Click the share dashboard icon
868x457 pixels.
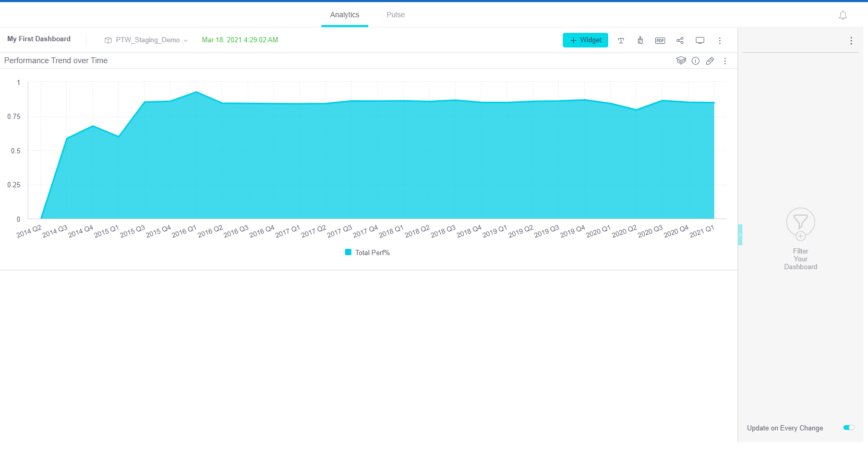click(680, 41)
